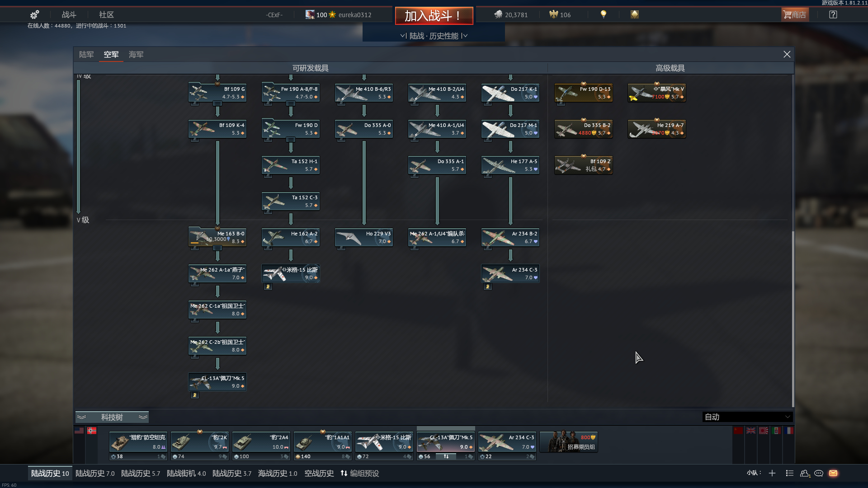Image resolution: width=868 pixels, height=488 pixels.
Task: Select preset 陆战历史 3.7
Action: [x=232, y=473]
